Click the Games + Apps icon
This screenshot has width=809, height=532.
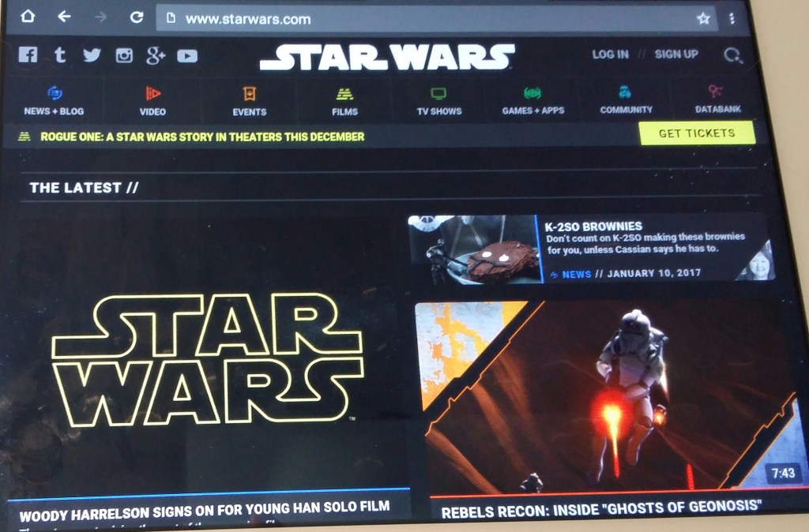532,93
